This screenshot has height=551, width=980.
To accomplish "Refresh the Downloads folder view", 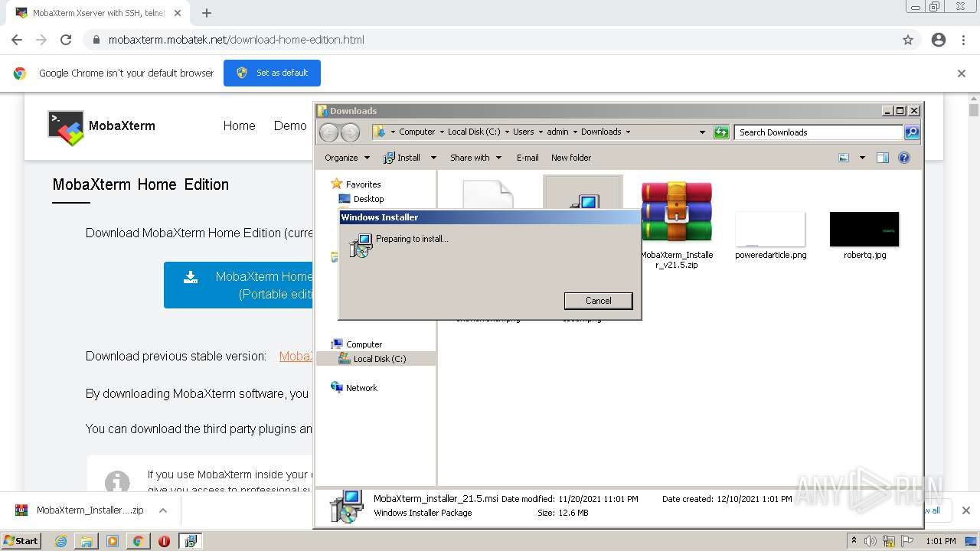I will pos(721,132).
